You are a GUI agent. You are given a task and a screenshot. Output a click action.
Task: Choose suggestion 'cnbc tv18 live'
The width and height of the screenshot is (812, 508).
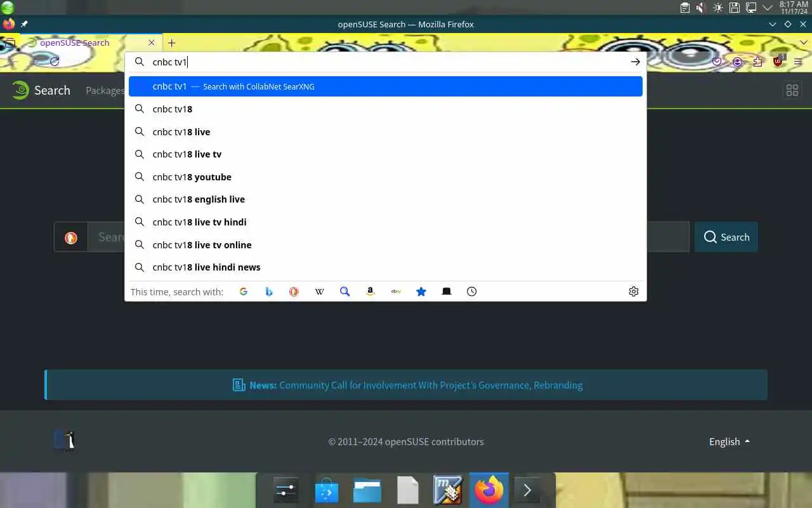(386, 132)
